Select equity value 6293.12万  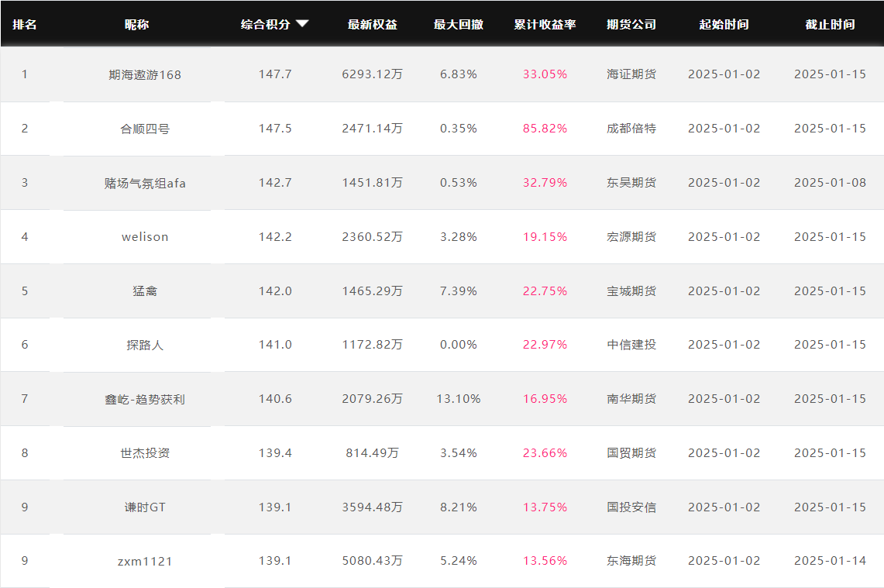pos(372,74)
